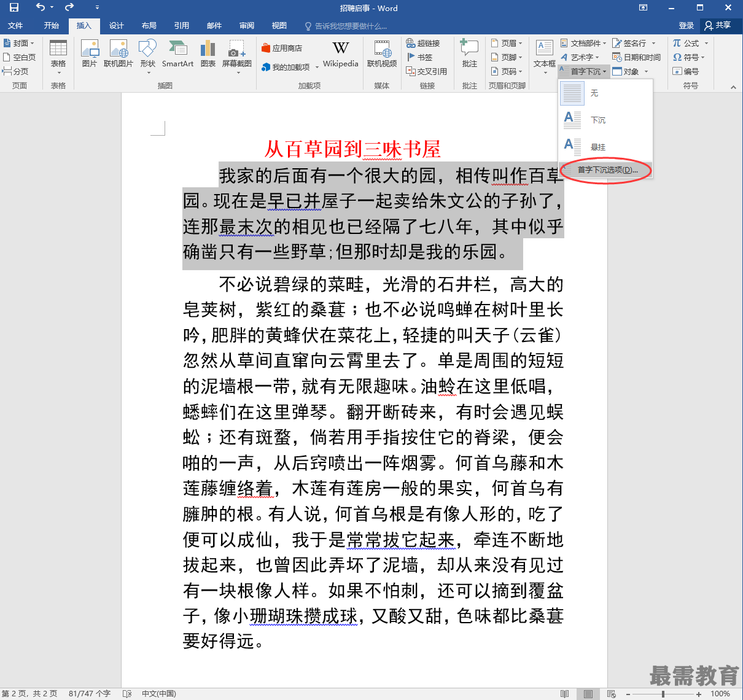This screenshot has height=700, width=743.
Task: Switch to Print Layout view icon
Action: click(588, 694)
